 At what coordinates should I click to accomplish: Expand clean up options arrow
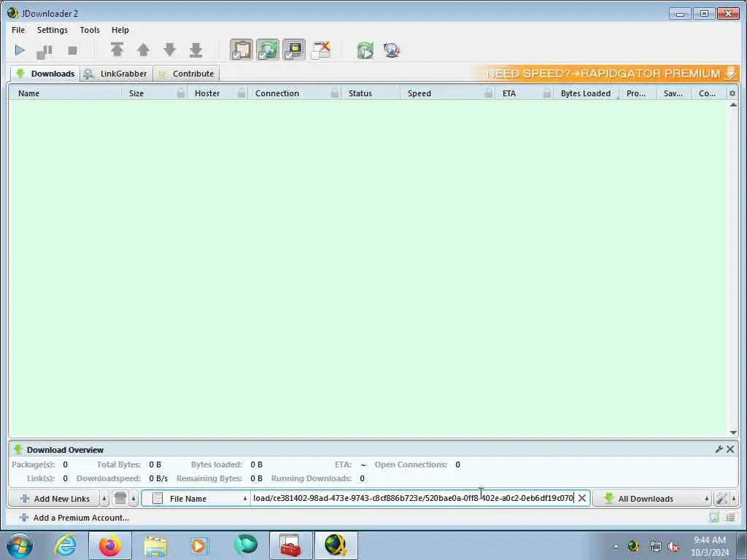tap(134, 499)
